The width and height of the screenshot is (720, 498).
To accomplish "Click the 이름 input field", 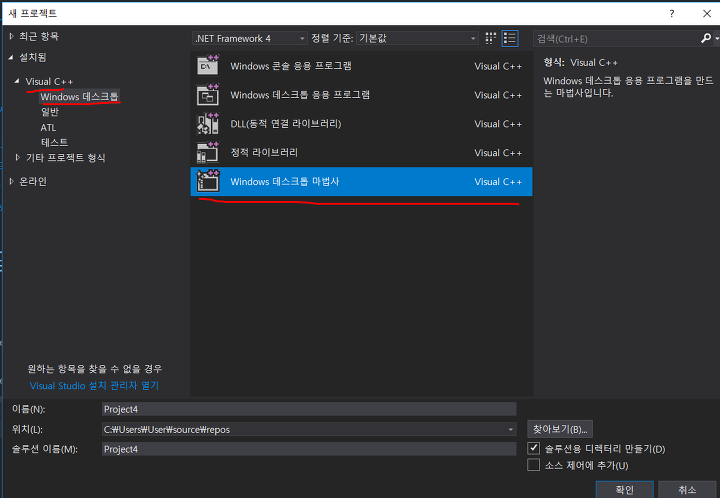I will point(309,409).
